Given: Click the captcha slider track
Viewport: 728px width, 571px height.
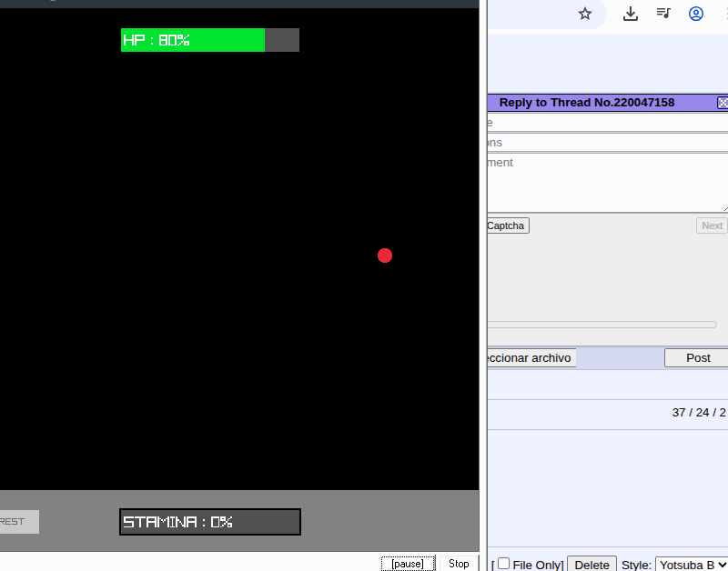Looking at the screenshot, I should click(602, 325).
